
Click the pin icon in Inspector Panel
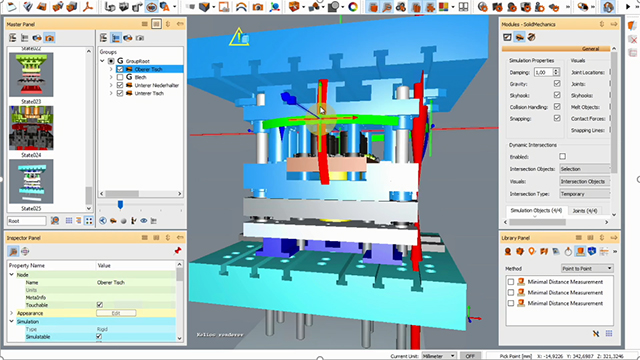[x=177, y=251]
